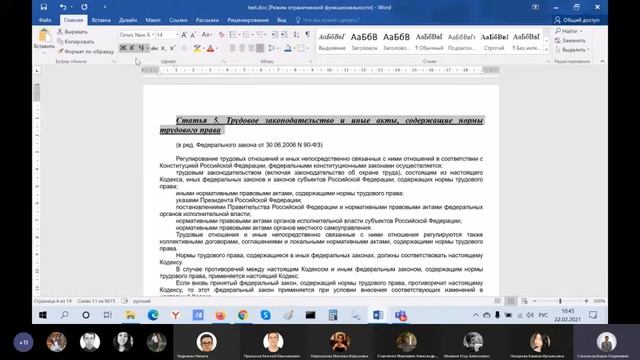Apply red font color A

[x=210, y=48]
